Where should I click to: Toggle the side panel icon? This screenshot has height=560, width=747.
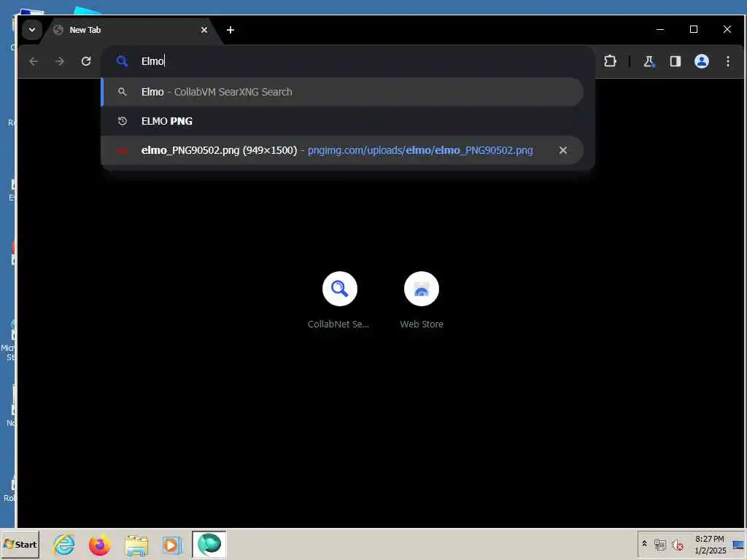point(675,61)
